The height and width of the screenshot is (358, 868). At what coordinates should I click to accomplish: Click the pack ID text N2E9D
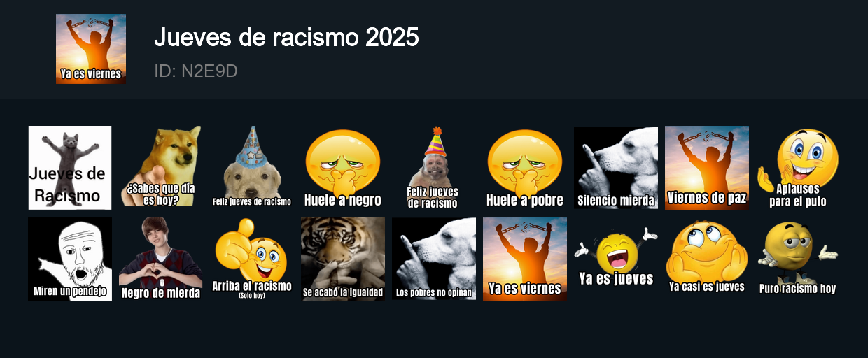[x=196, y=71]
